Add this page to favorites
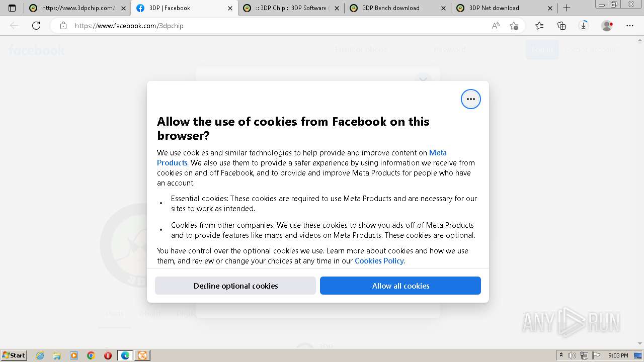Image resolution: width=644 pixels, height=362 pixels. coord(514,26)
